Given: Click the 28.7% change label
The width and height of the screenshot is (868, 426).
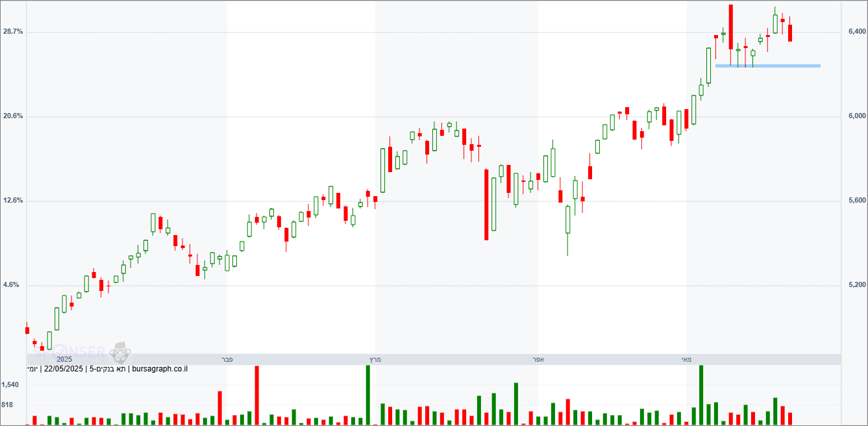Looking at the screenshot, I should point(14,32).
